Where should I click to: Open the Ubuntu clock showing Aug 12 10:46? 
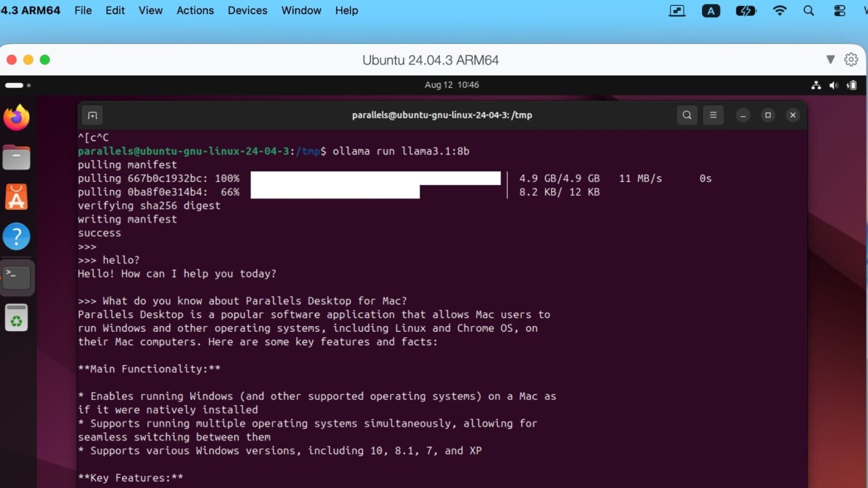tap(452, 85)
